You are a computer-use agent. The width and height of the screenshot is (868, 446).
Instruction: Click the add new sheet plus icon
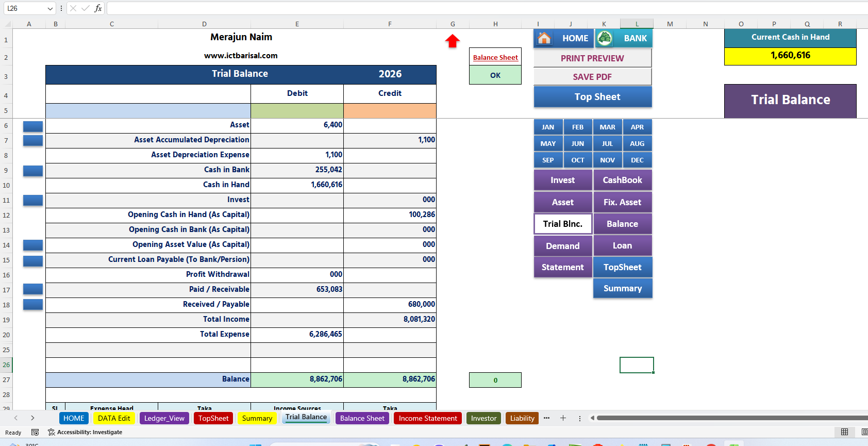point(563,418)
